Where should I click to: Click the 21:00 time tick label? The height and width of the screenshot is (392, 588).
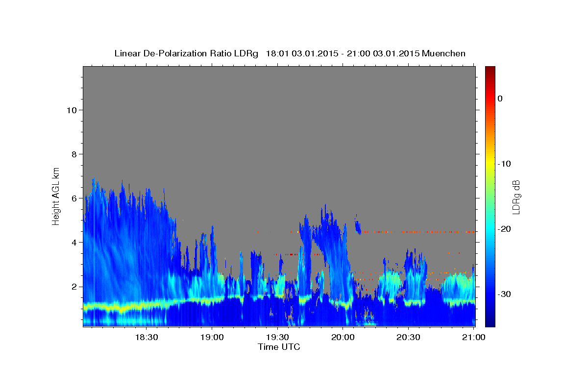tap(474, 337)
